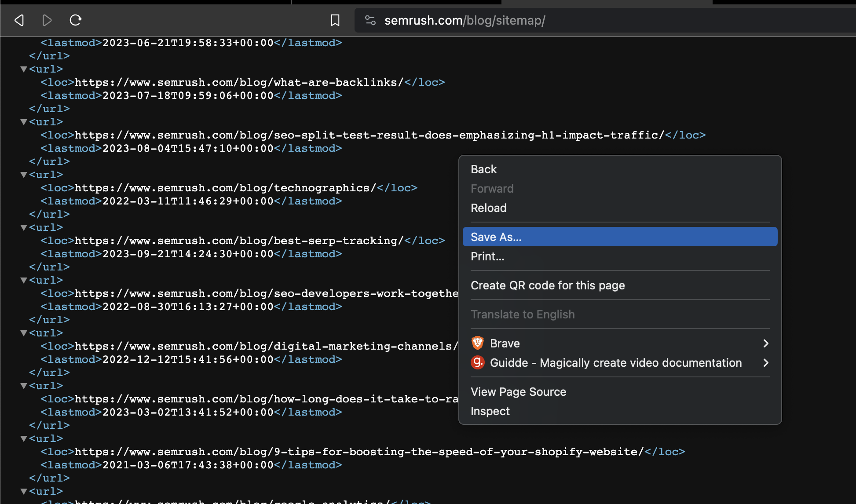Select Print... from the context menu
The width and height of the screenshot is (856, 504).
(620, 256)
